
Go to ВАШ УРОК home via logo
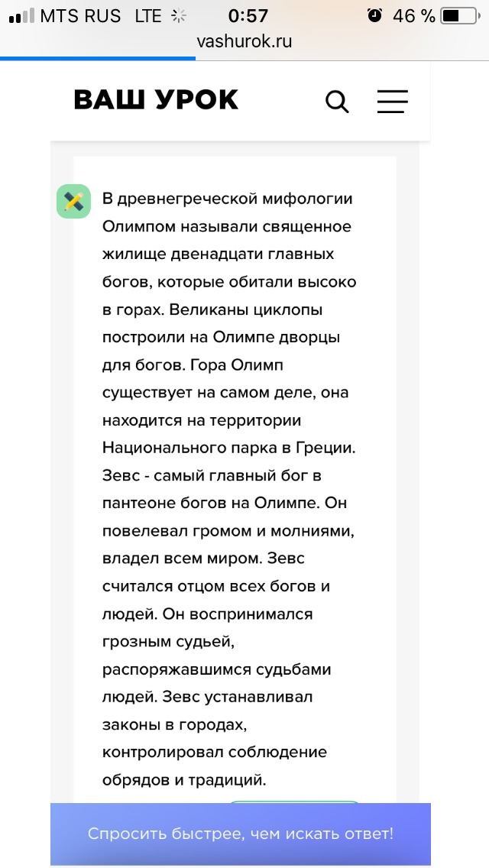click(x=156, y=100)
